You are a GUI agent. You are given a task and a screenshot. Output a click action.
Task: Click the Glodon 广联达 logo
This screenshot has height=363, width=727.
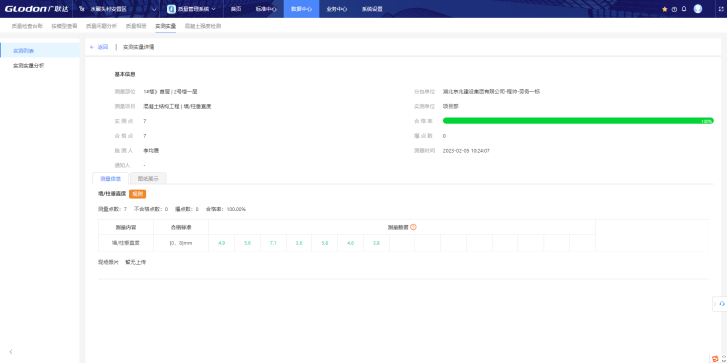36,9
